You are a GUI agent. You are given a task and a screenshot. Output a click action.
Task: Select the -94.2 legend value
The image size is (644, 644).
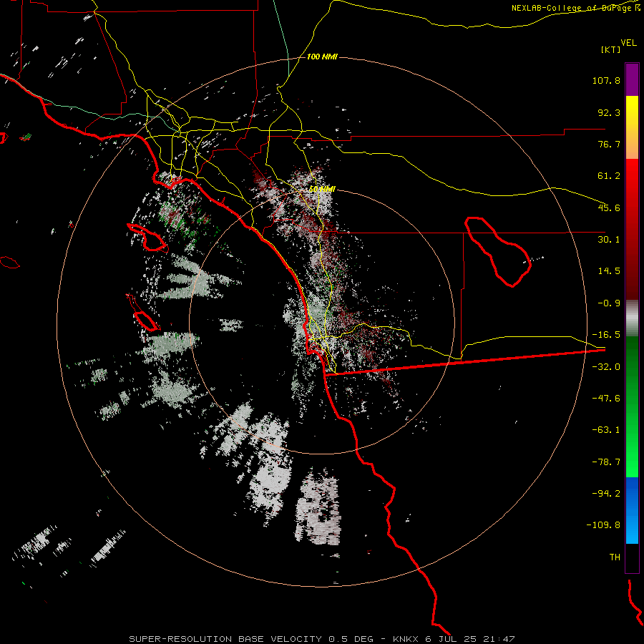click(606, 493)
